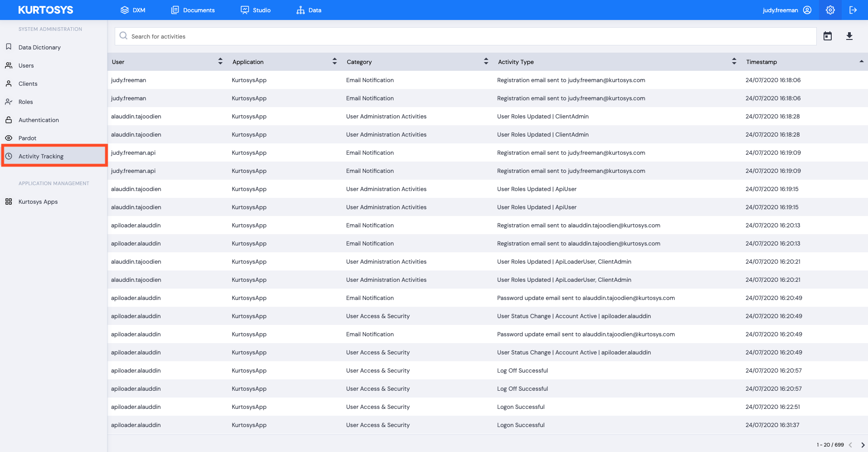Sort by the User column arrows
This screenshot has height=452, width=868.
tap(220, 61)
